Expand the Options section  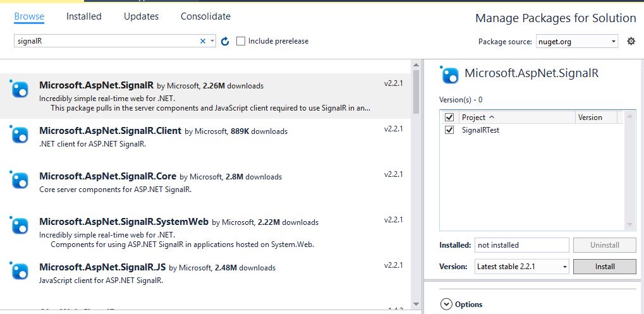(x=447, y=305)
